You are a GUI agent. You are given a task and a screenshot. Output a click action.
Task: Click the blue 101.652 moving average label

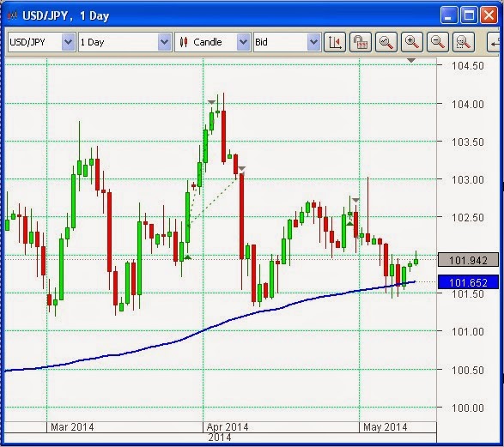click(x=468, y=282)
